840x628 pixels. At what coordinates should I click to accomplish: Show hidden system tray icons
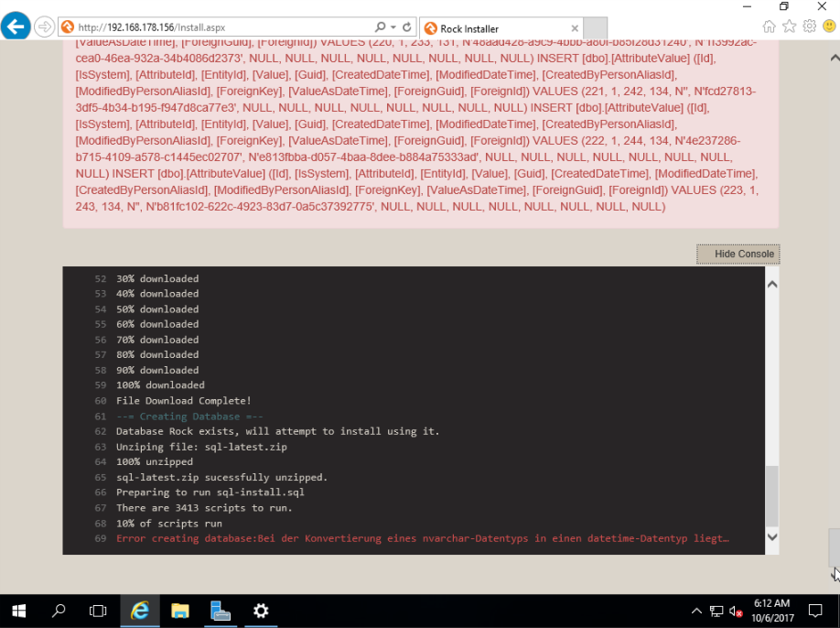(696, 611)
